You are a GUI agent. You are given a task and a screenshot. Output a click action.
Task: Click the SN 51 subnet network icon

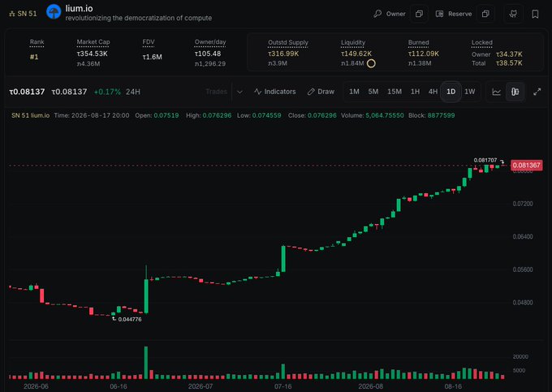[x=12, y=14]
